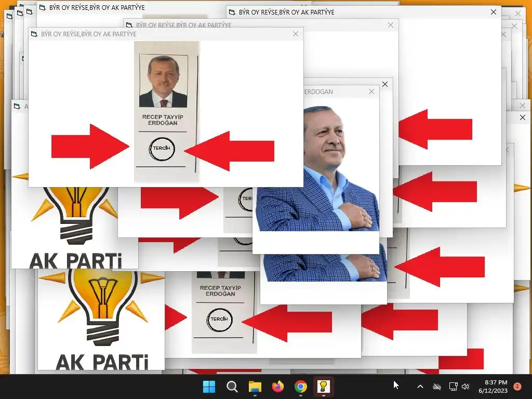Close the ERDOGAN window

tap(371, 91)
